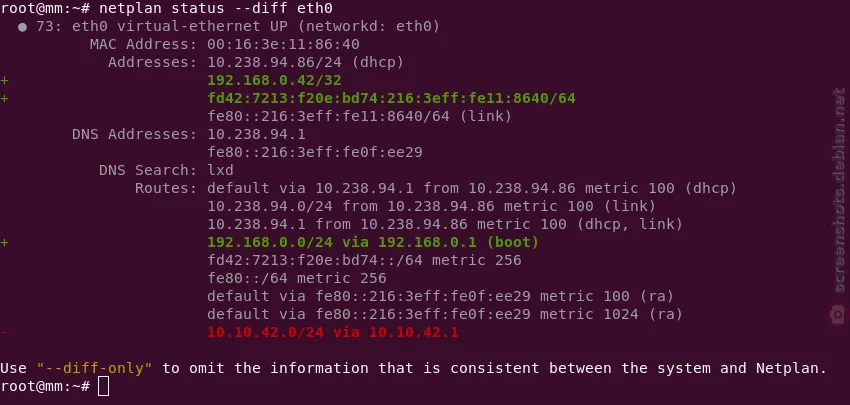Click the plus marker beside the 192.168.0.0/24 route

point(5,242)
